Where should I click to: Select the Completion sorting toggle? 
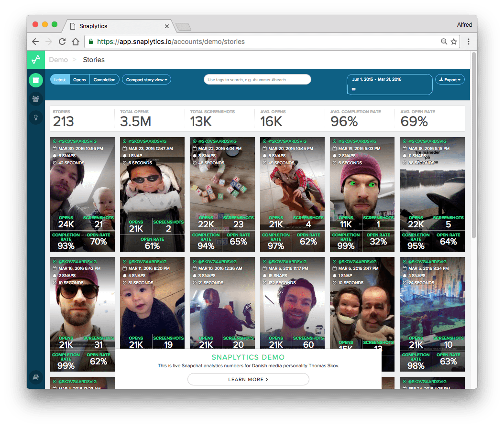tap(104, 79)
